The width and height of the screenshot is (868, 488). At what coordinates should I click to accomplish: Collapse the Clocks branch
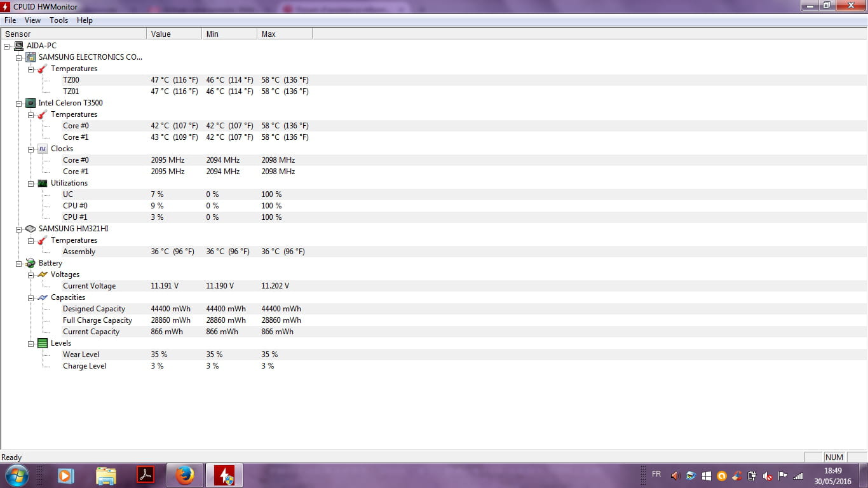31,149
